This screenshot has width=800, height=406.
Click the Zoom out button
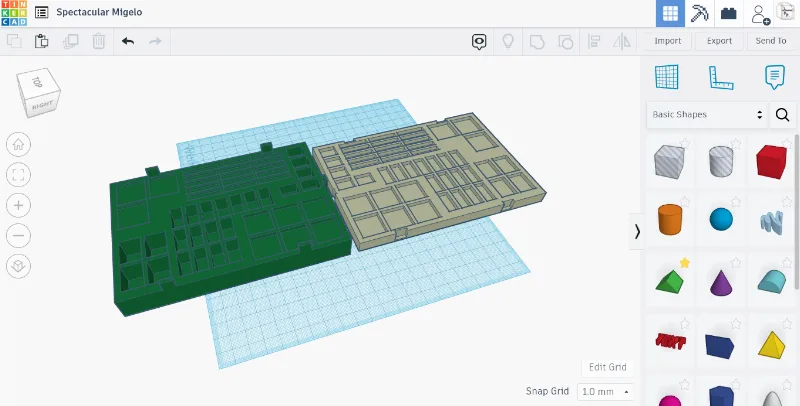point(18,236)
